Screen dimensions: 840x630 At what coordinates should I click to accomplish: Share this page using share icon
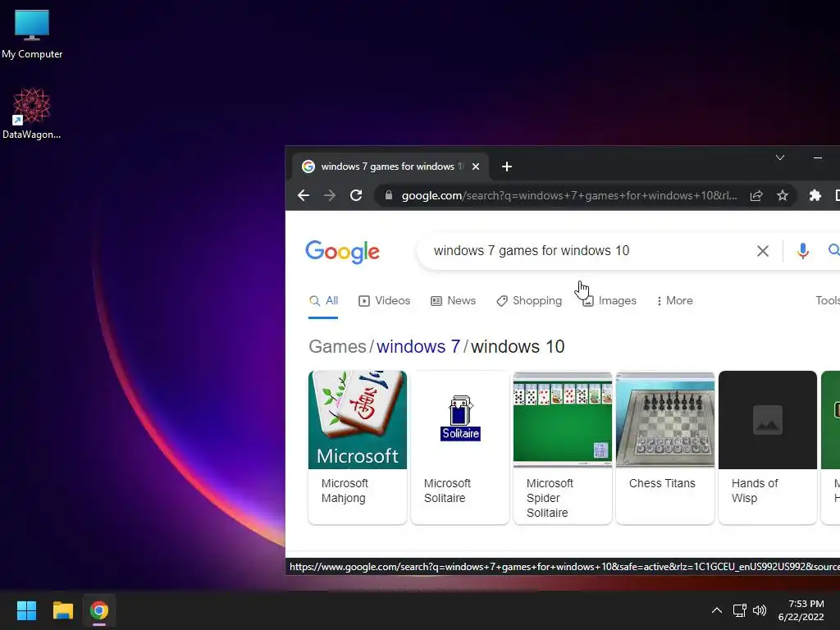click(x=756, y=195)
